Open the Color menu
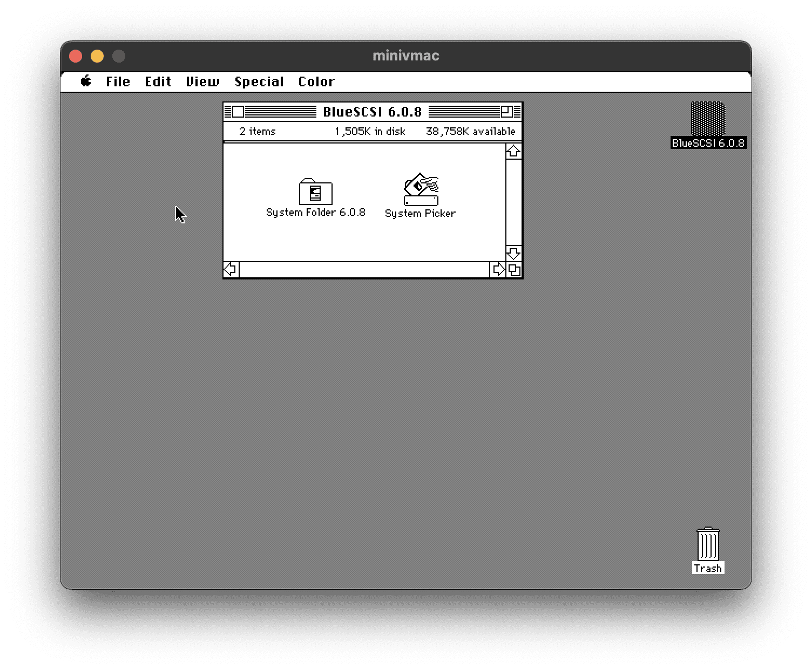812x669 pixels. pos(316,81)
